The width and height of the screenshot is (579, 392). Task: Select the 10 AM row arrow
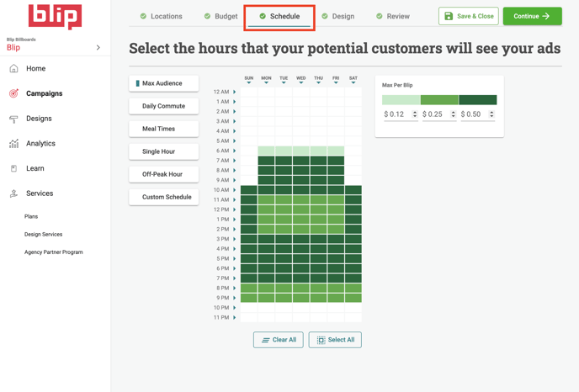click(235, 190)
